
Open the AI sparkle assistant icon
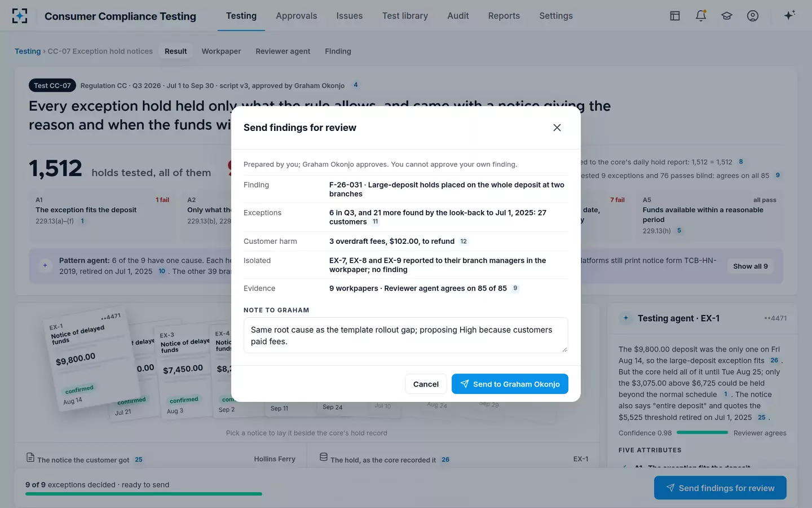(x=789, y=16)
